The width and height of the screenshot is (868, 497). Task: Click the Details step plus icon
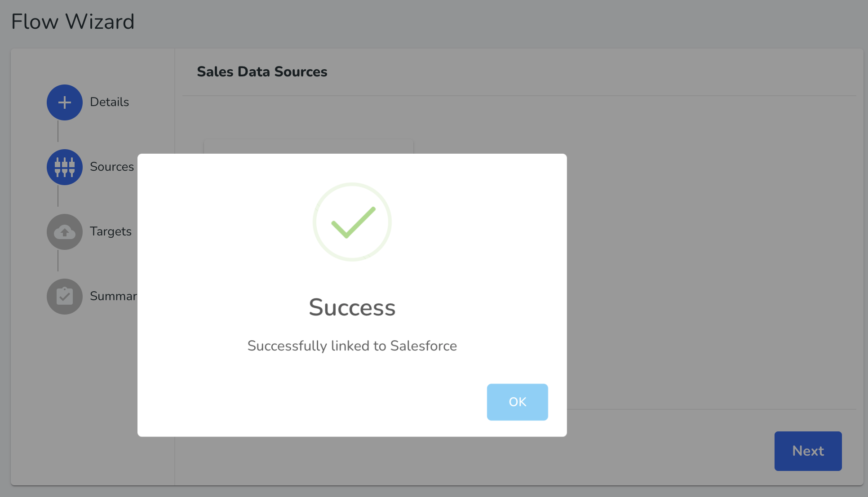coord(65,102)
